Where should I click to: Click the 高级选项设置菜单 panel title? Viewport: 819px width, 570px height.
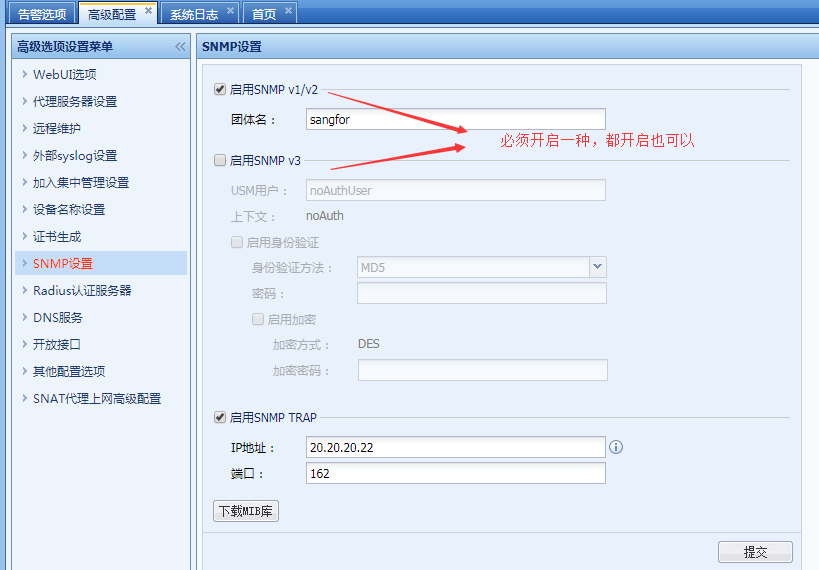[65, 46]
